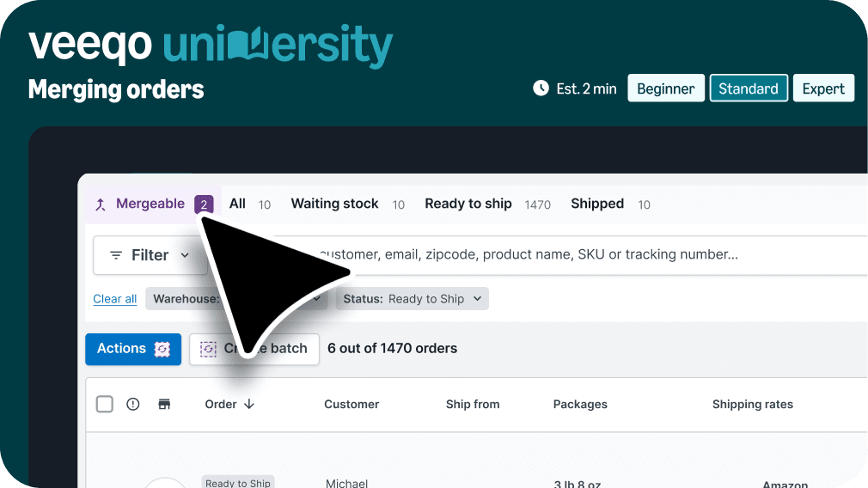The height and width of the screenshot is (488, 868).
Task: Open the Status: Ready to Ship dropdown
Action: pos(413,299)
